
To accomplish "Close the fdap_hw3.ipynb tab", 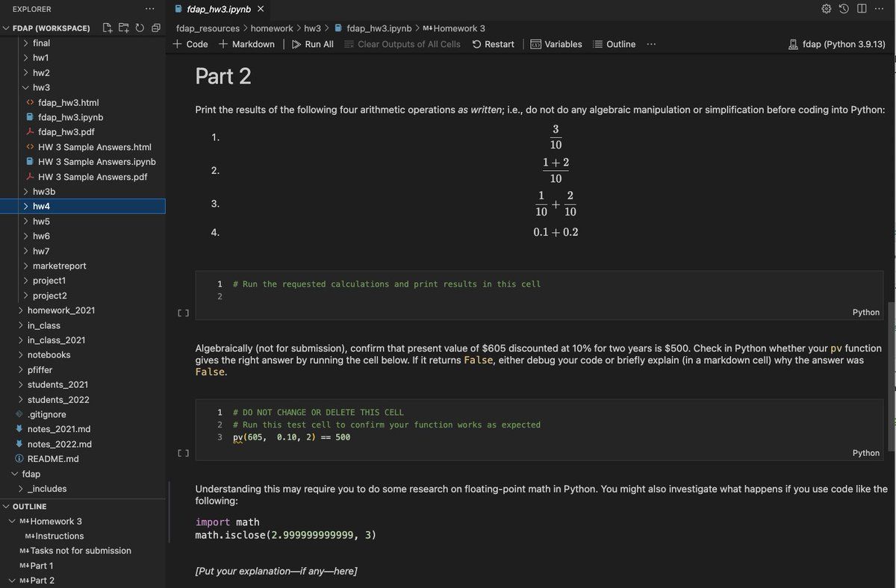I will (x=260, y=9).
